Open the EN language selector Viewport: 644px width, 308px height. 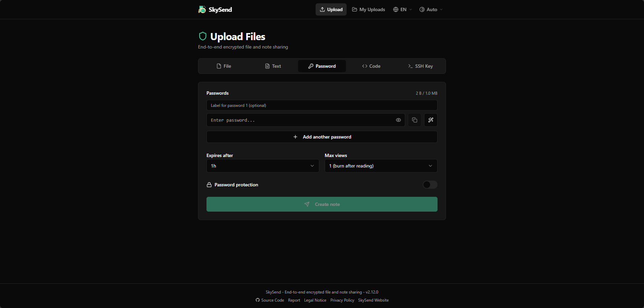pos(402,9)
